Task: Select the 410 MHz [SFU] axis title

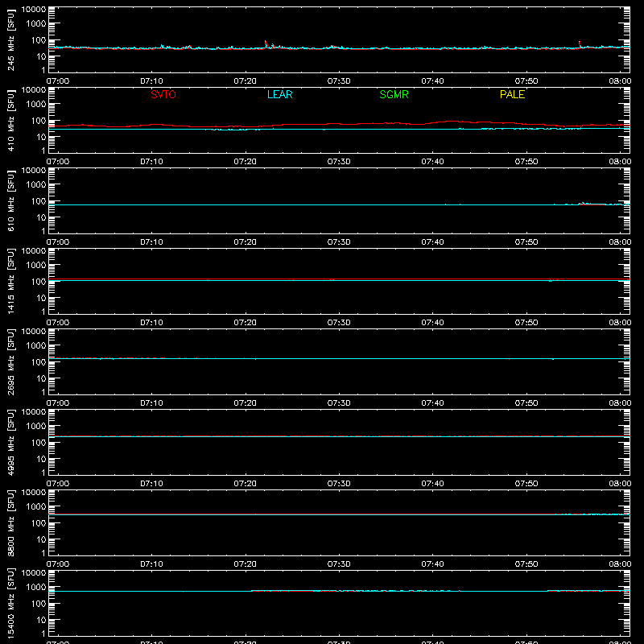Action: click(x=10, y=120)
